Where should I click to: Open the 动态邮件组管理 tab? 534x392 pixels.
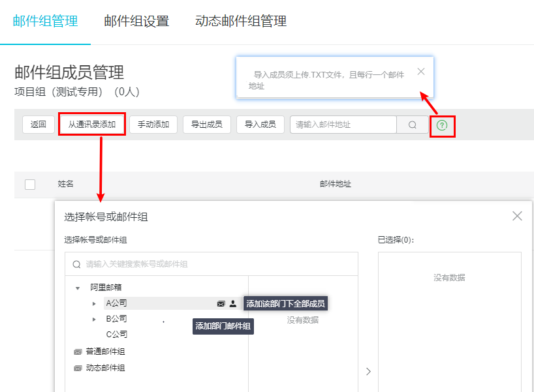coord(241,21)
